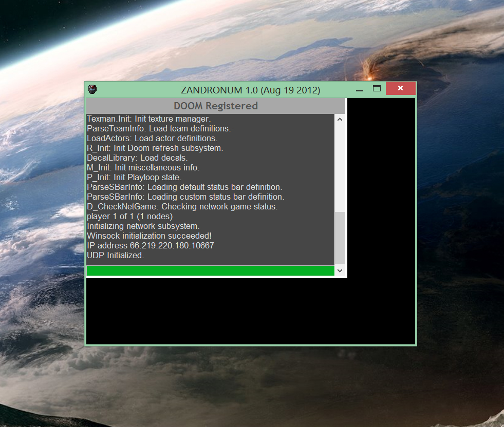Viewport: 504px width, 427px height.
Task: Click the scroll up arrow of the log
Action: pyautogui.click(x=340, y=119)
